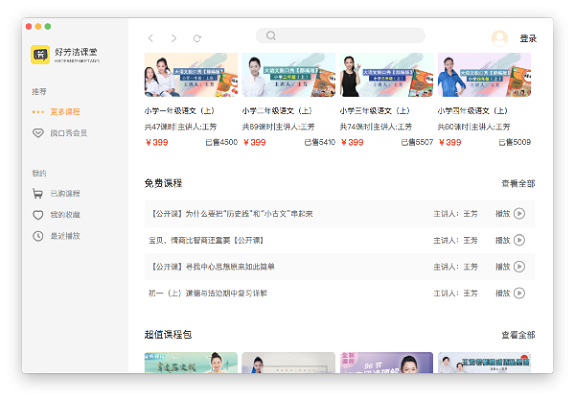Click the clock recent-play icon

coord(38,236)
